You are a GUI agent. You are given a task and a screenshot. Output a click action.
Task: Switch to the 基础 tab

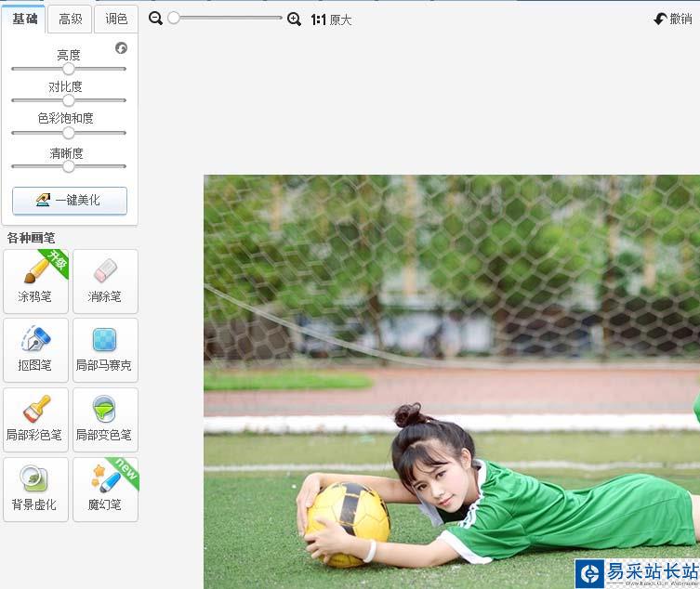point(23,20)
